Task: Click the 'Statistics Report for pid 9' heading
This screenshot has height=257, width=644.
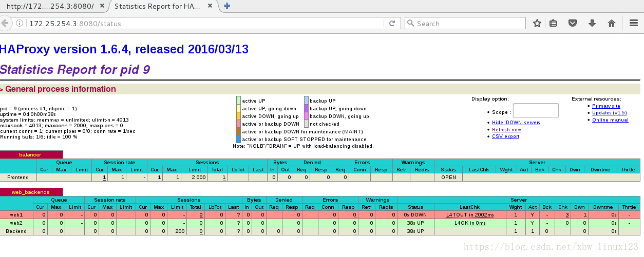Action: 75,69
